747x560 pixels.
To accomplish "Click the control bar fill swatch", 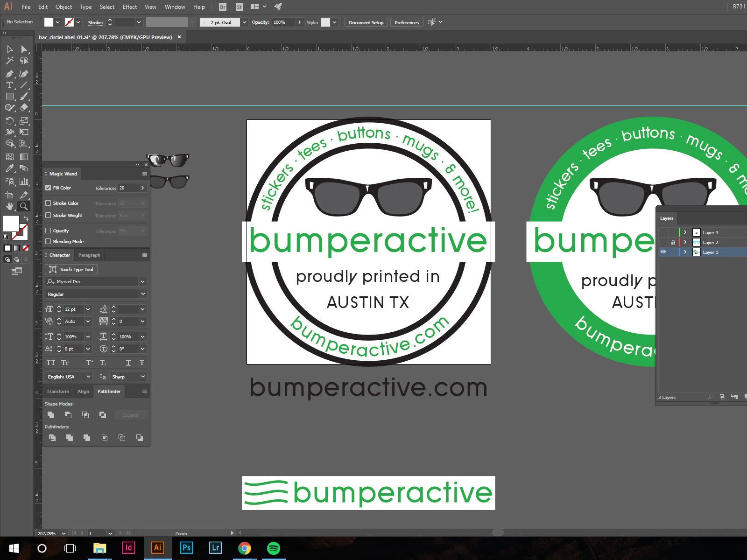I will click(49, 22).
